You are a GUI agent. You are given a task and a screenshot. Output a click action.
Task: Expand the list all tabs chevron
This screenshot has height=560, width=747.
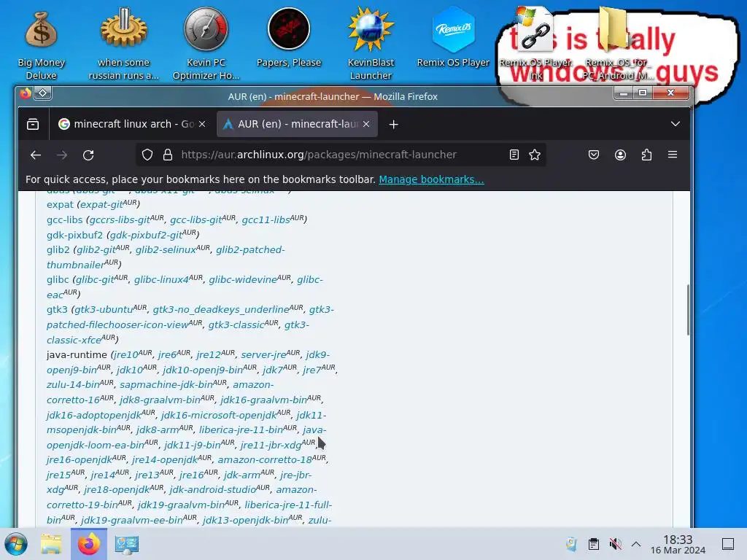pos(675,124)
